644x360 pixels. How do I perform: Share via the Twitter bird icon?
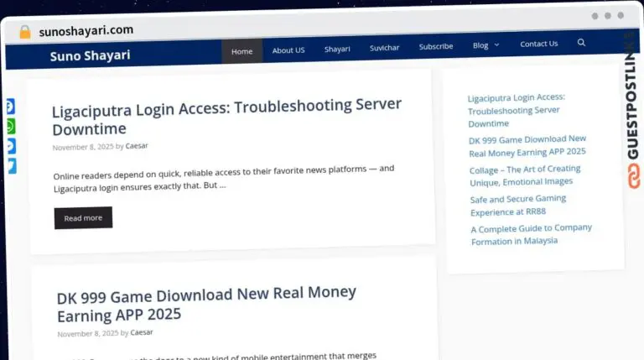(9, 165)
